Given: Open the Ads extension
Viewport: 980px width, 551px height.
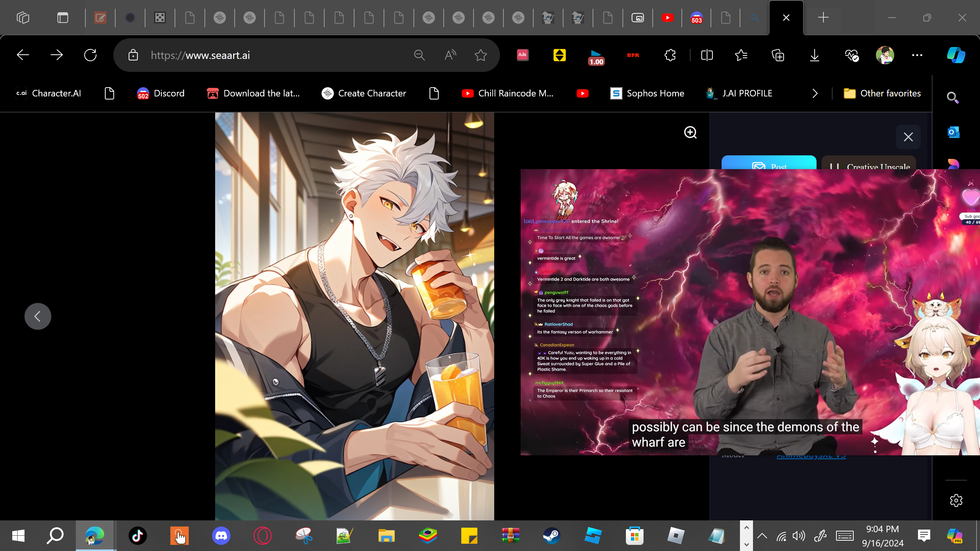Looking at the screenshot, I should 523,55.
